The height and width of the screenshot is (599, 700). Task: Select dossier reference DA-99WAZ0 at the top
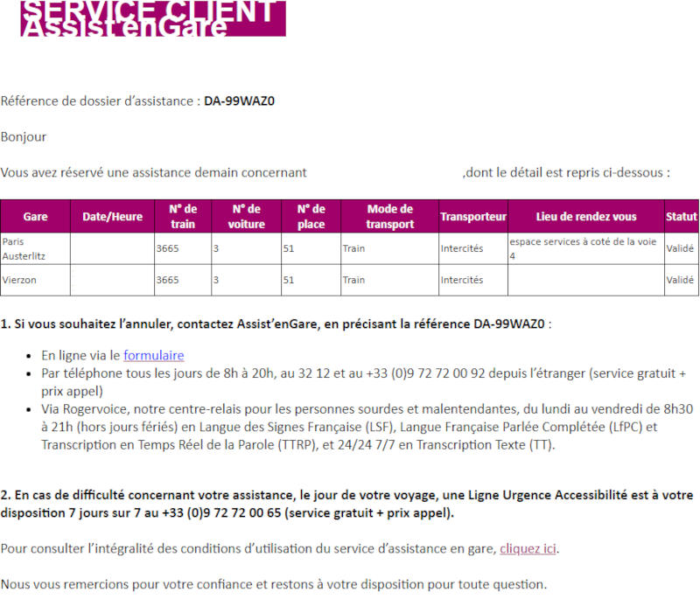pos(239,101)
